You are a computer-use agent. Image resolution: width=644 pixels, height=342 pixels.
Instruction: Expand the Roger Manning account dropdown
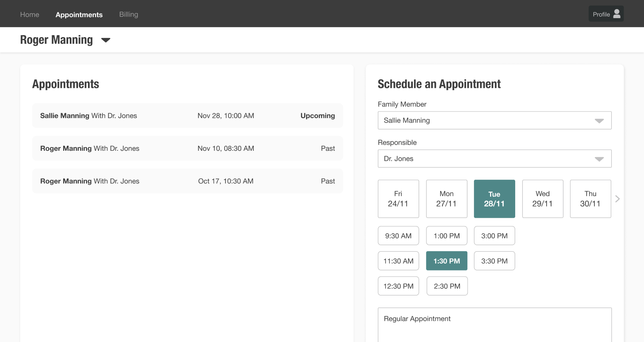106,40
